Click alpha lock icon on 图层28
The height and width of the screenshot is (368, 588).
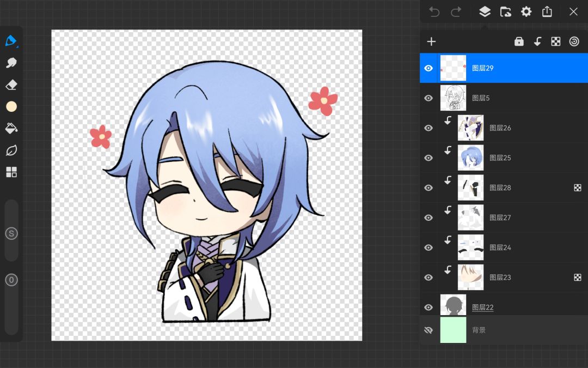tap(578, 188)
